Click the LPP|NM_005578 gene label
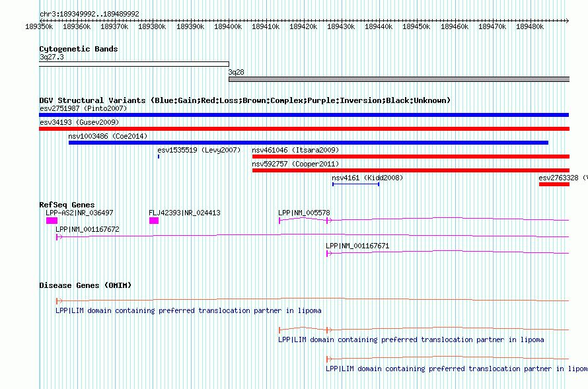 pos(304,213)
